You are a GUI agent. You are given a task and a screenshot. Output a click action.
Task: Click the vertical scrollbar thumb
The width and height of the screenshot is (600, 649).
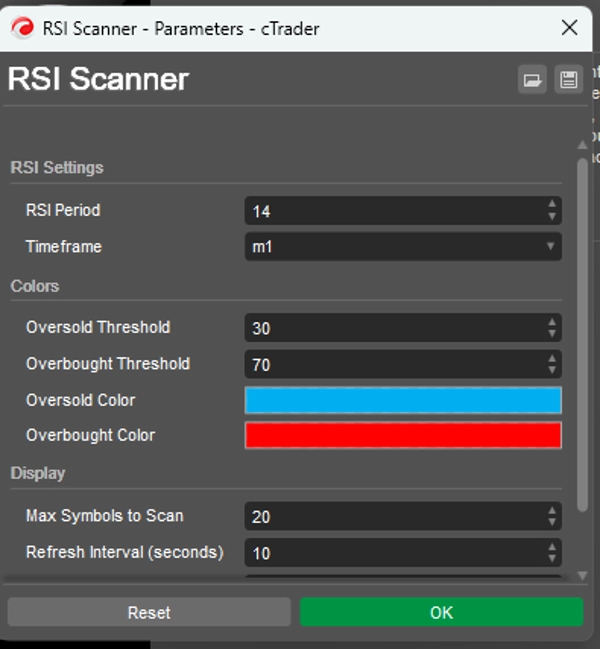pos(582,335)
